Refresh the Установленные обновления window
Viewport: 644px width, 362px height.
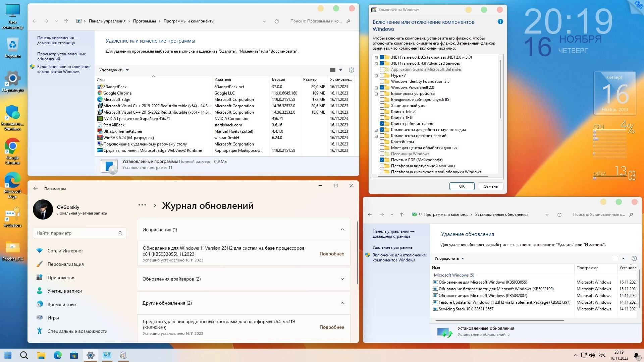click(559, 215)
